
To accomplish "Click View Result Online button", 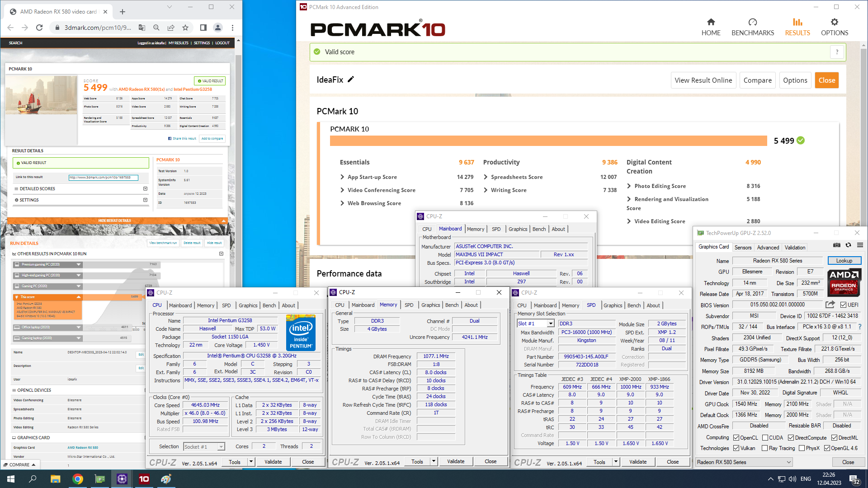I will [x=703, y=80].
